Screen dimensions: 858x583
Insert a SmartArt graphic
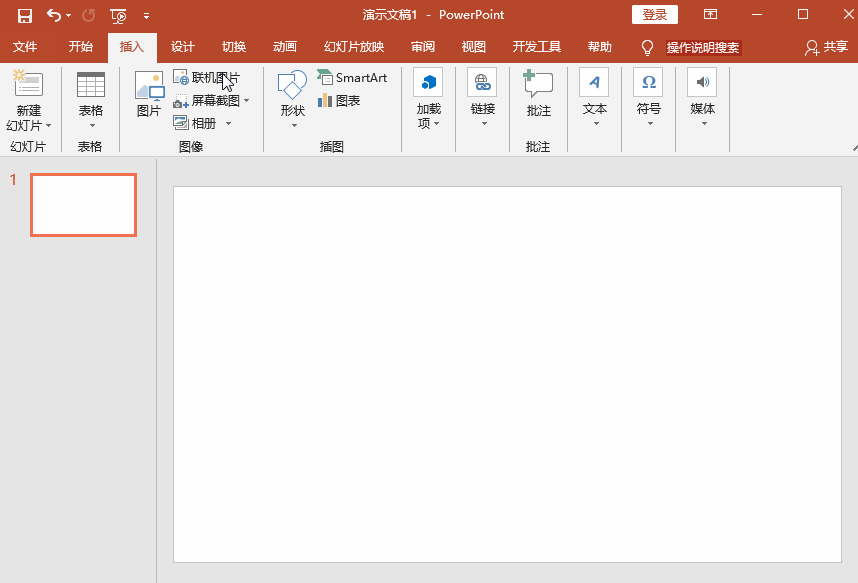tap(352, 78)
